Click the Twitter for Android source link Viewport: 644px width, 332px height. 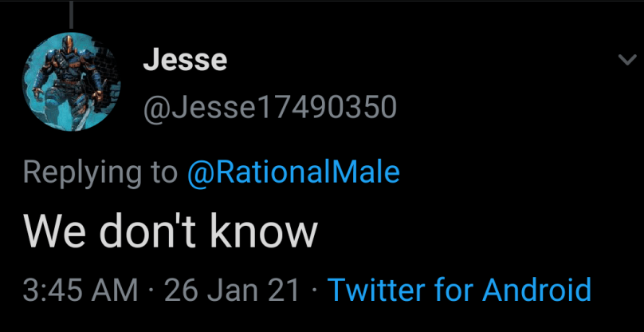coord(459,290)
